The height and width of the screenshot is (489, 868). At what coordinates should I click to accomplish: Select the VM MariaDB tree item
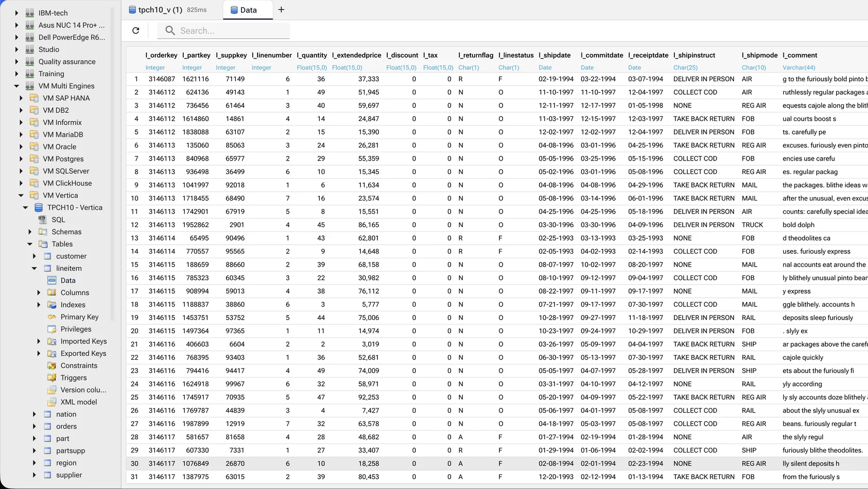click(63, 135)
